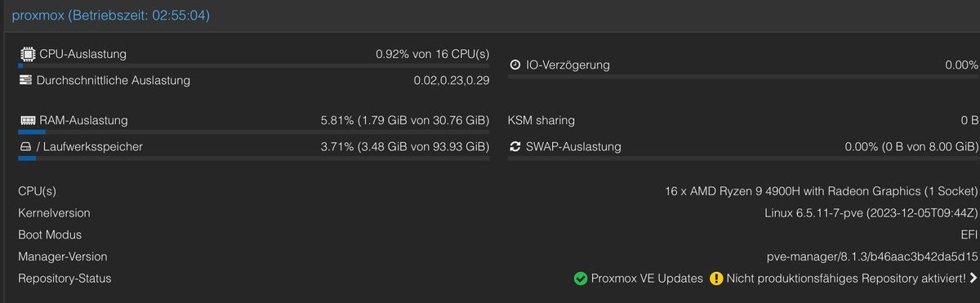
Task: Click the memory icon beside RAM-Auslastung
Action: click(x=27, y=120)
